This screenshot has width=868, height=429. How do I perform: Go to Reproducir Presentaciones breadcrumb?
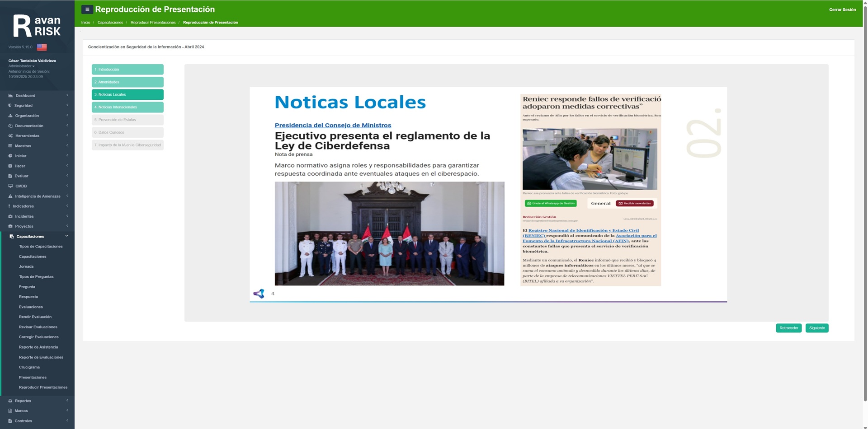153,23
